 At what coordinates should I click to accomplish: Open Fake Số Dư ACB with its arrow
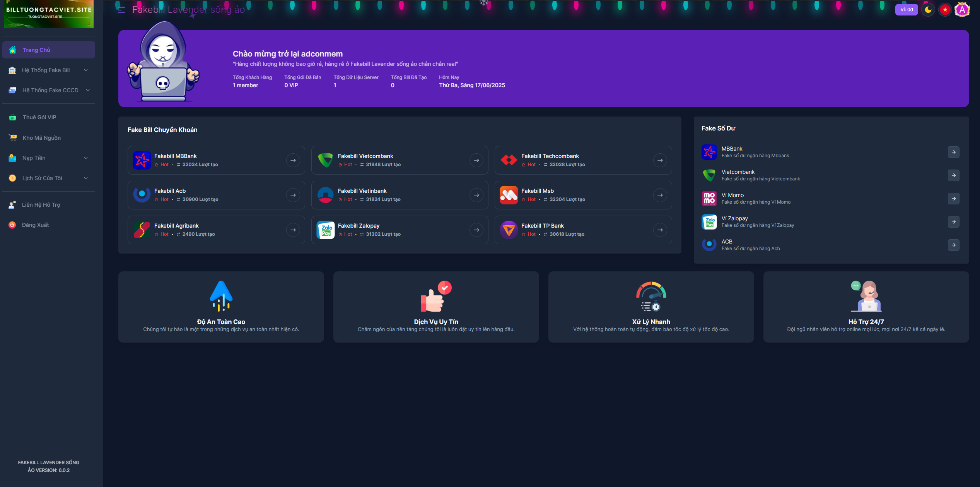[x=954, y=245]
